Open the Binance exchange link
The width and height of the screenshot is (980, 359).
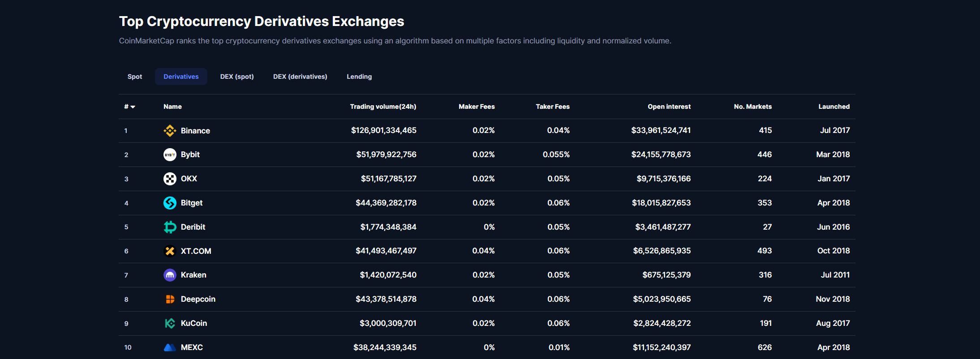coord(195,131)
